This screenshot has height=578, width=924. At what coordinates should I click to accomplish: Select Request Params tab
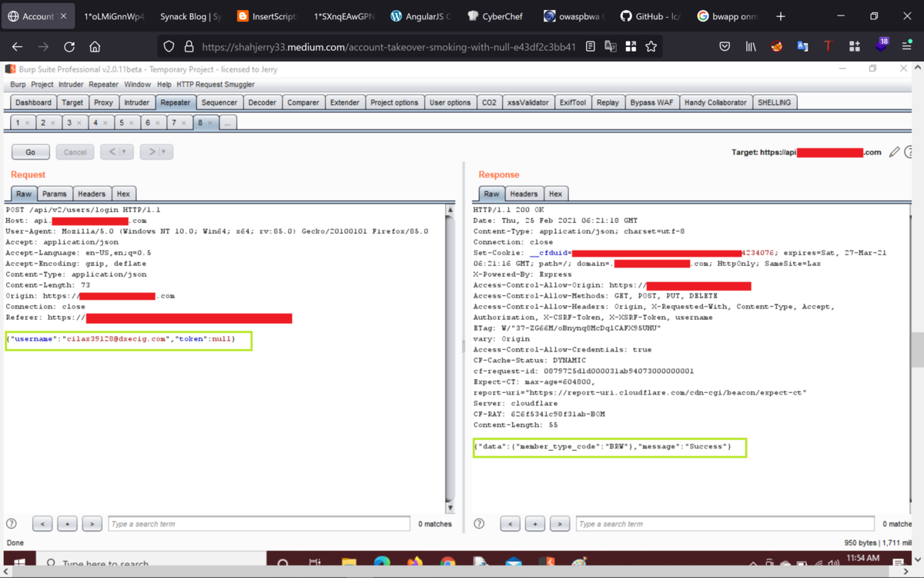coord(55,194)
